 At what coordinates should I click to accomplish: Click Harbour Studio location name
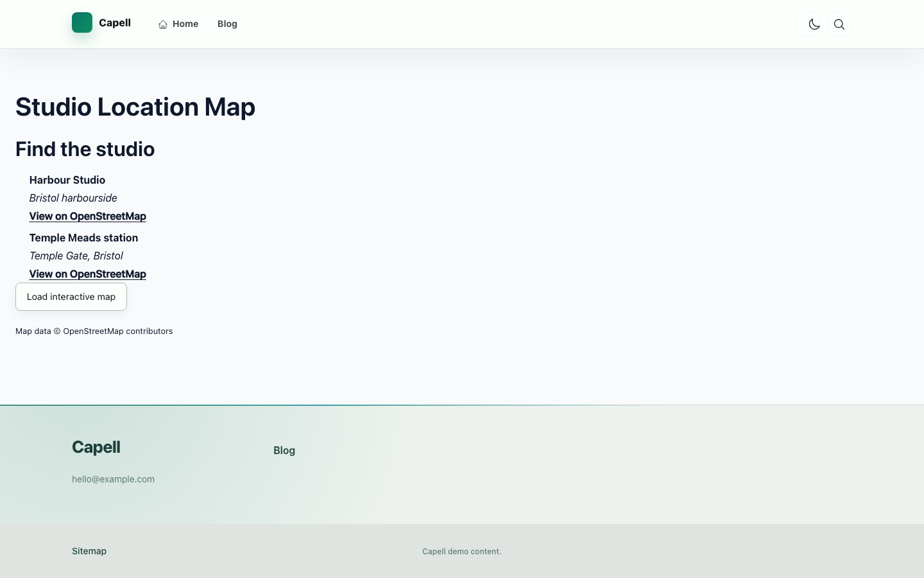(x=67, y=180)
